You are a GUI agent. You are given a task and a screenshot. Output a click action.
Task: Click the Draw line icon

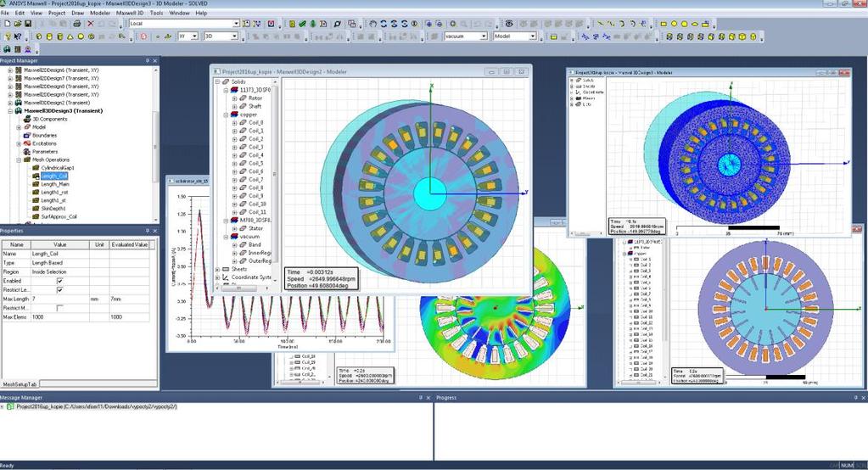(x=600, y=24)
